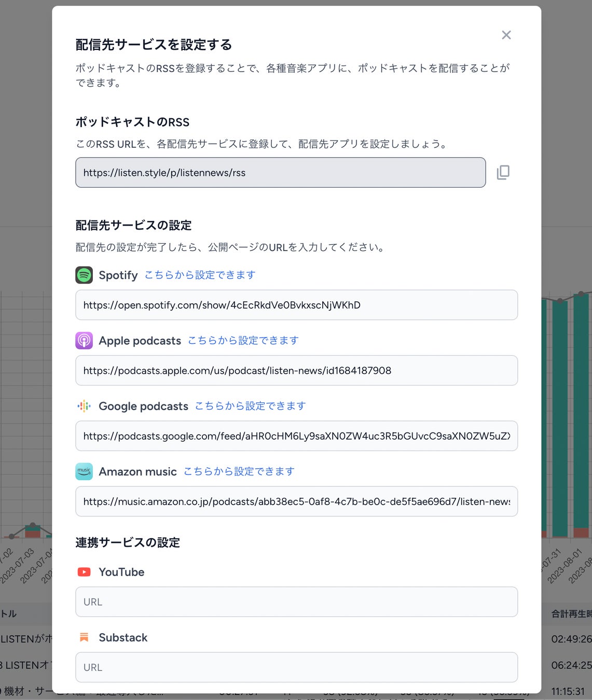Focus the Substack URL field

[x=297, y=667]
